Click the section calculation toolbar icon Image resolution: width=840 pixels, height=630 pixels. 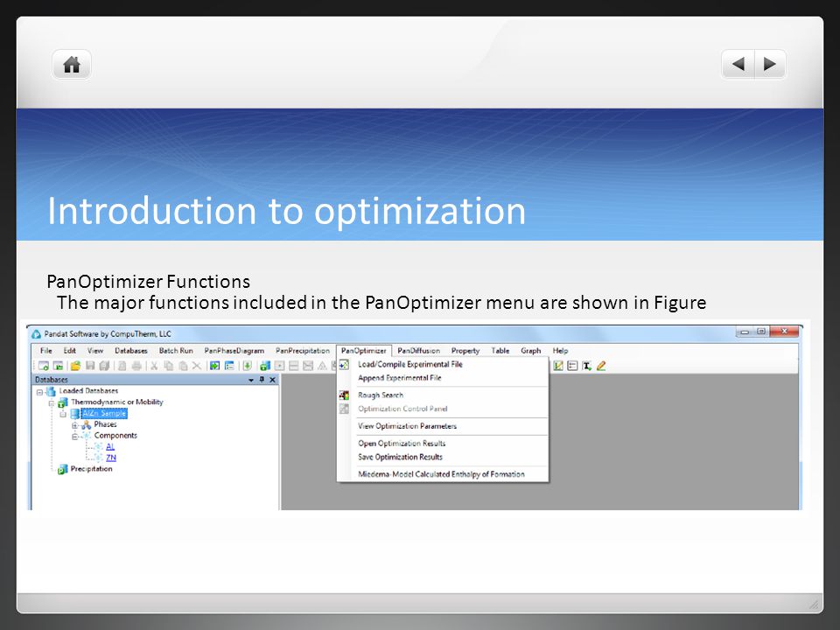307,366
